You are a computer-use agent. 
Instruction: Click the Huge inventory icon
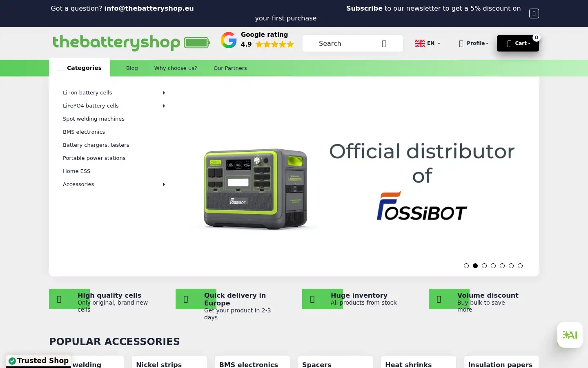(x=312, y=299)
